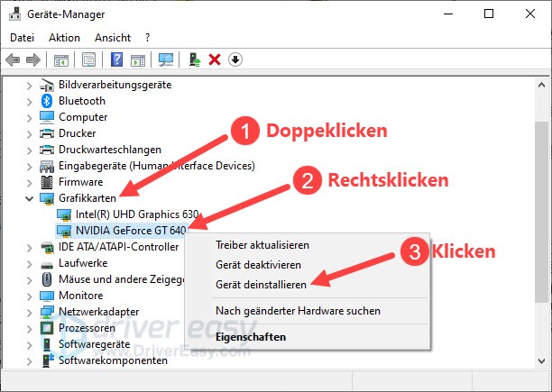The image size is (552, 392).
Task: Select the Prozessoren tree entry
Action: click(x=87, y=328)
